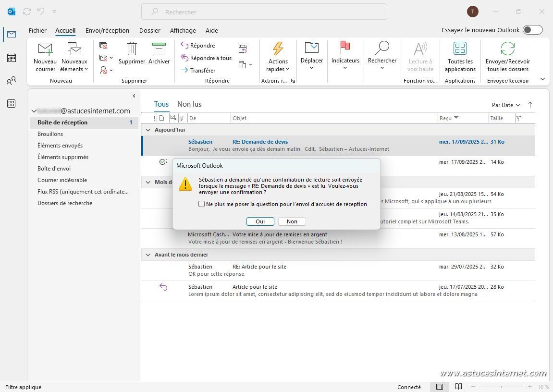This screenshot has height=392, width=553.
Task: Click Envoyer/Recevoir tous les dossiers
Action: [x=507, y=57]
